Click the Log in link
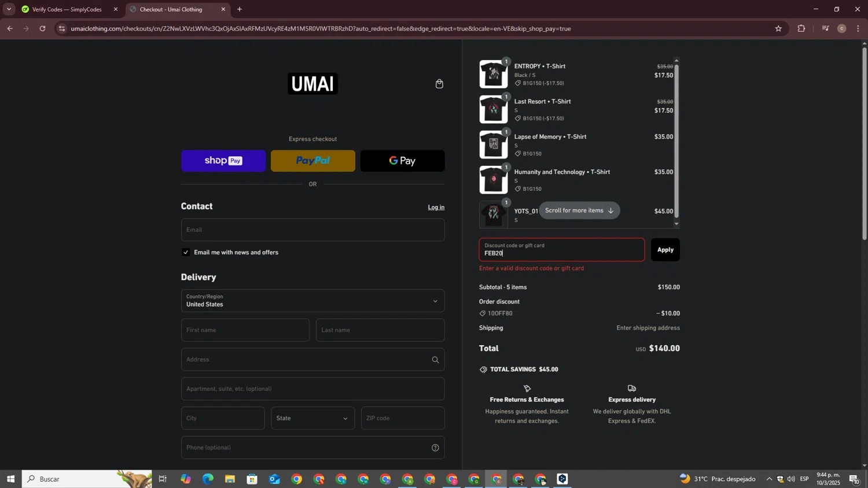 click(x=436, y=208)
